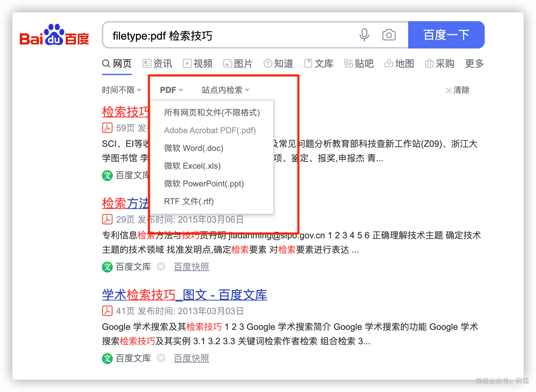Choose 微软 Word(.doc) format
The width and height of the screenshot is (536, 392).
click(x=212, y=148)
